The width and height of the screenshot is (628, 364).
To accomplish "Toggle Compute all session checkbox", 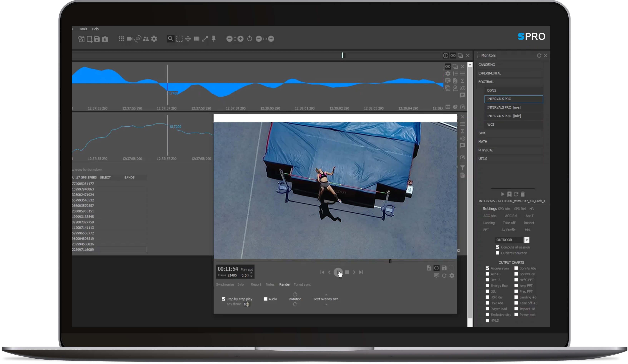I will [x=497, y=247].
